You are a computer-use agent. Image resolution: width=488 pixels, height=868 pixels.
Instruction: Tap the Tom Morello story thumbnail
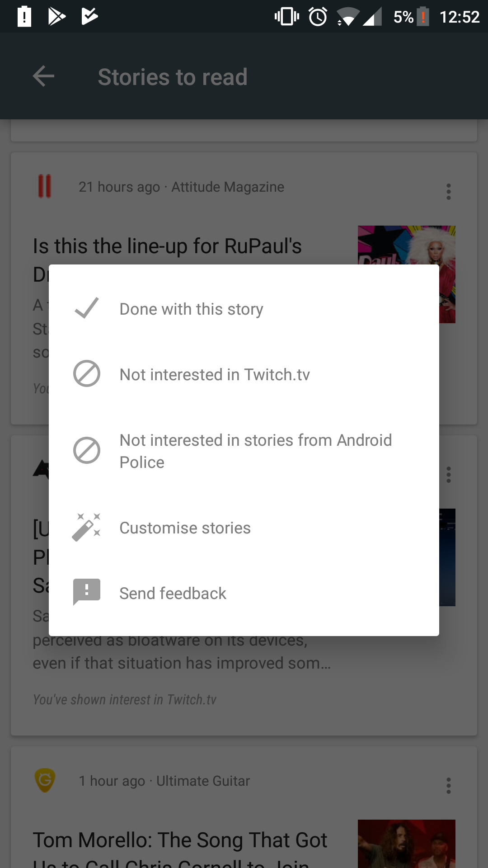click(406, 844)
